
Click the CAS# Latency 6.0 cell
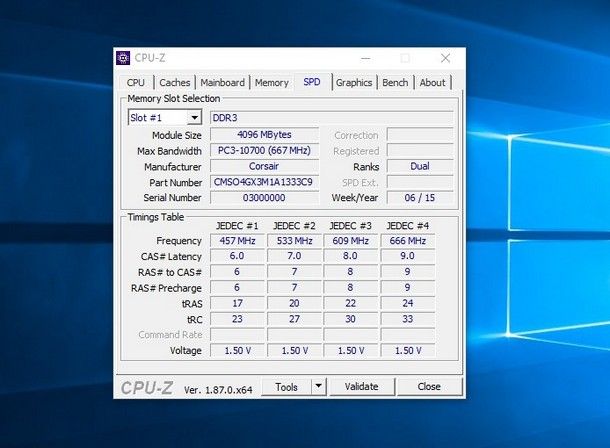[237, 256]
